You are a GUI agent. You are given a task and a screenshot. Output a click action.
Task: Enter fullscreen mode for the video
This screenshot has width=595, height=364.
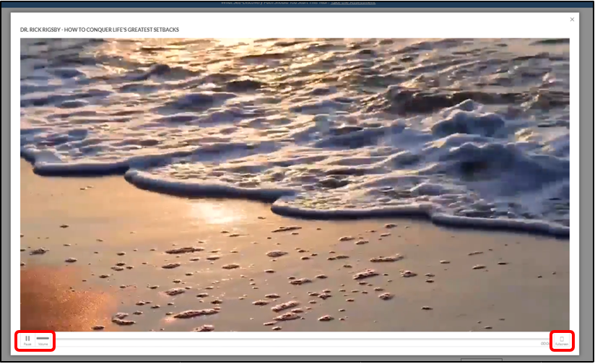click(x=562, y=339)
